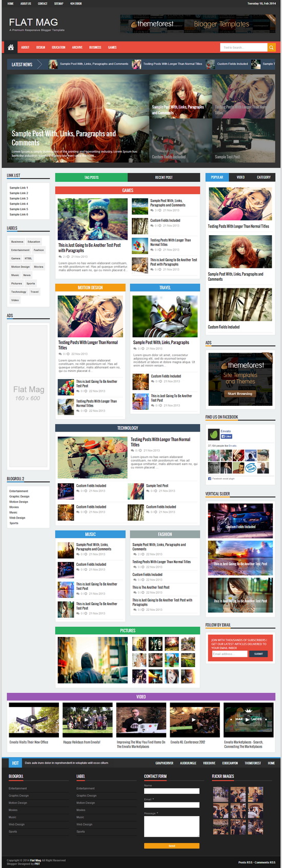Open the blue car slide in Vertical Slider

240,522
